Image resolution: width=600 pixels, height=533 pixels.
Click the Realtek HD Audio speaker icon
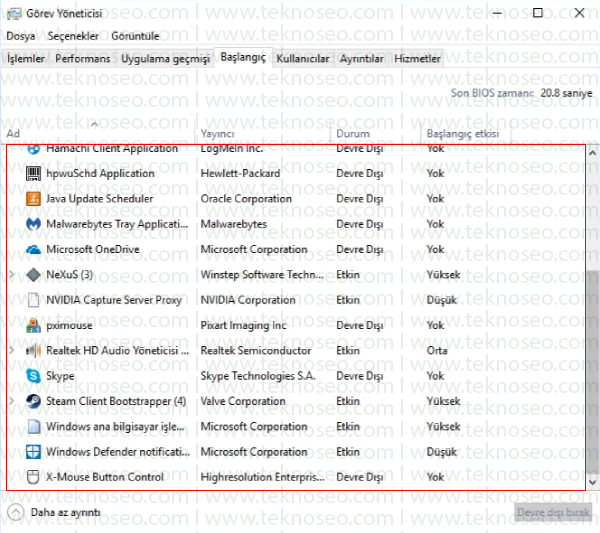click(x=33, y=350)
